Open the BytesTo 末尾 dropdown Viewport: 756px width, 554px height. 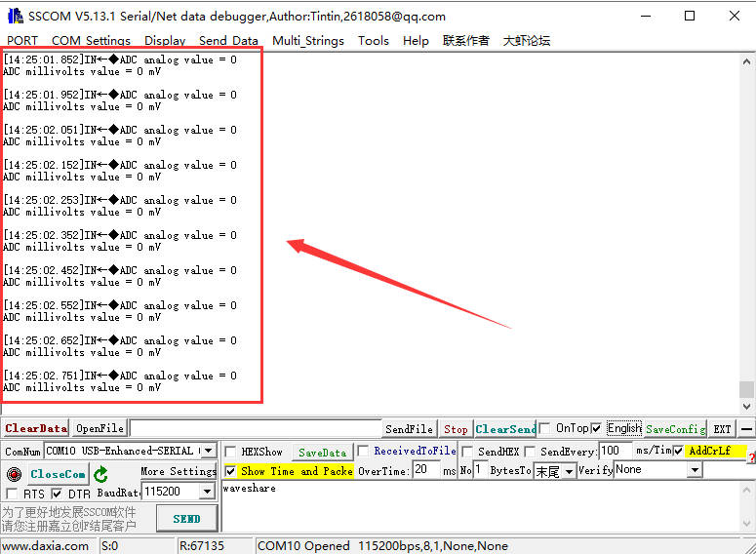coord(569,471)
